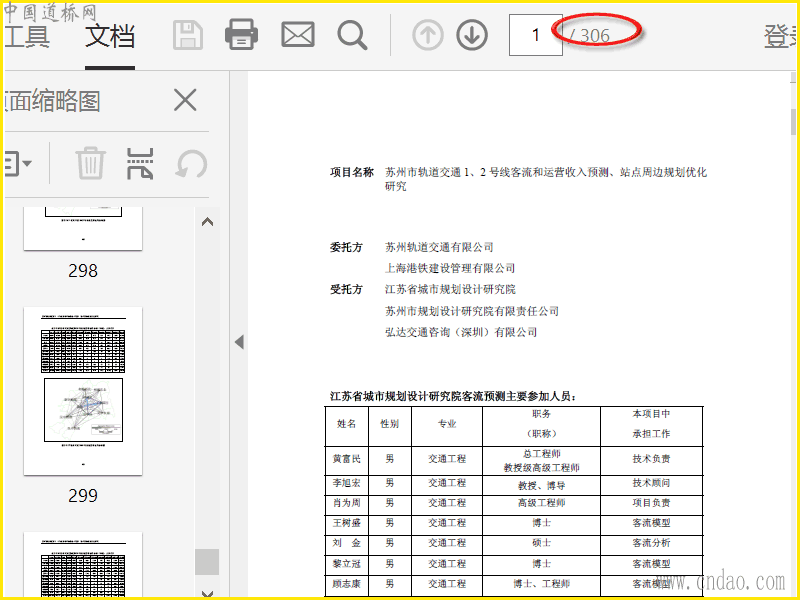Click the extract pages icon
This screenshot has height=600, width=800.
[x=140, y=163]
